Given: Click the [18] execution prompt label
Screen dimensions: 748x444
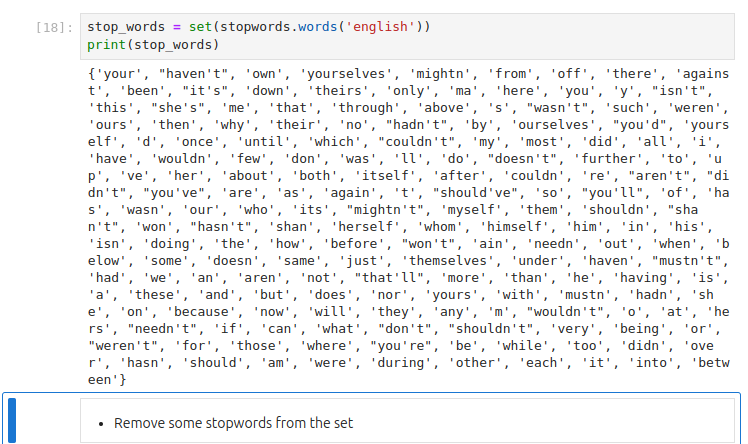Looking at the screenshot, I should 50,28.
